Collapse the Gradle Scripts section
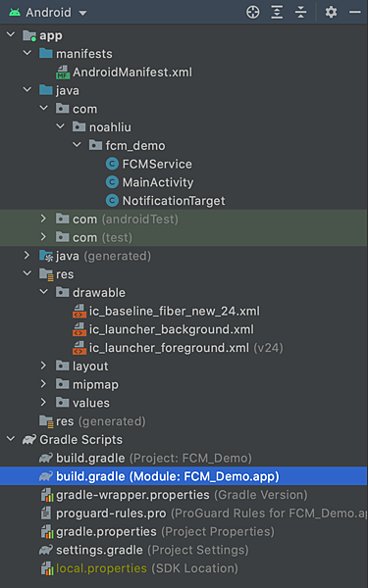The height and width of the screenshot is (588, 368). (11, 439)
